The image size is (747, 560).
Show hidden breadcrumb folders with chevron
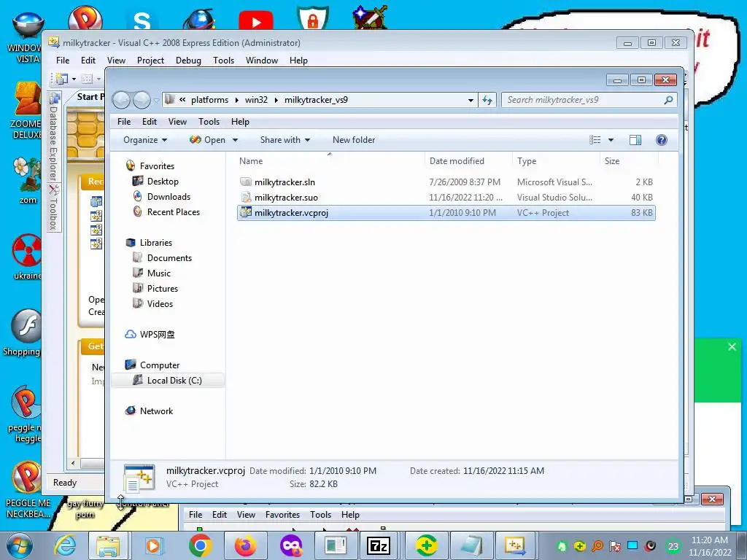click(182, 99)
